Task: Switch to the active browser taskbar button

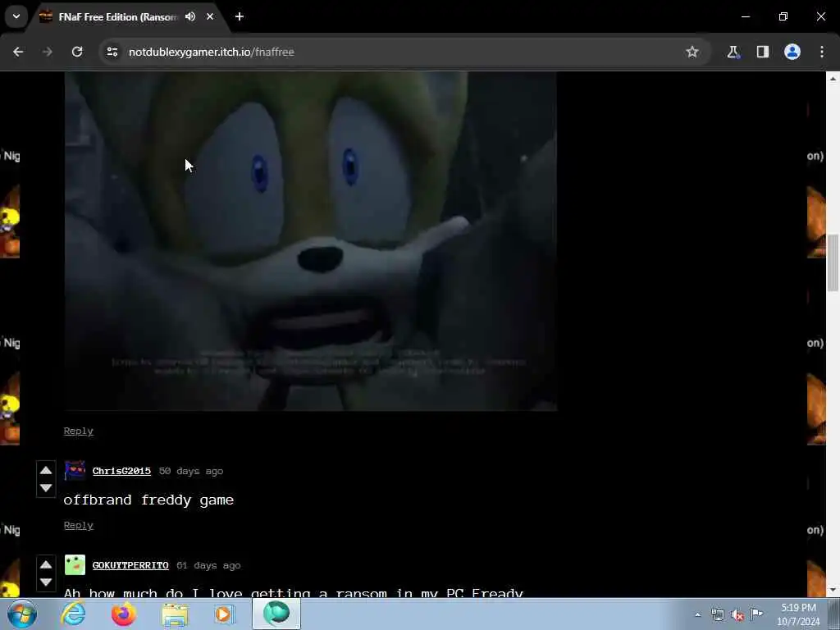Action: pyautogui.click(x=276, y=614)
